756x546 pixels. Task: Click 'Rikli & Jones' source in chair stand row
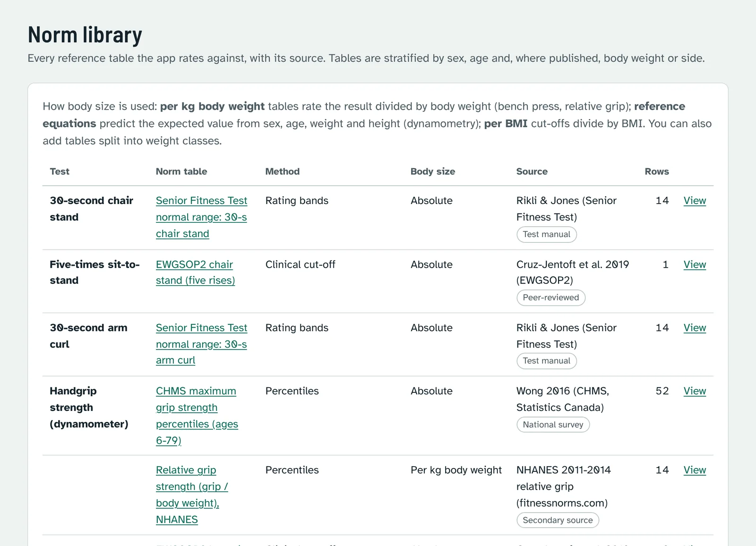tap(567, 209)
